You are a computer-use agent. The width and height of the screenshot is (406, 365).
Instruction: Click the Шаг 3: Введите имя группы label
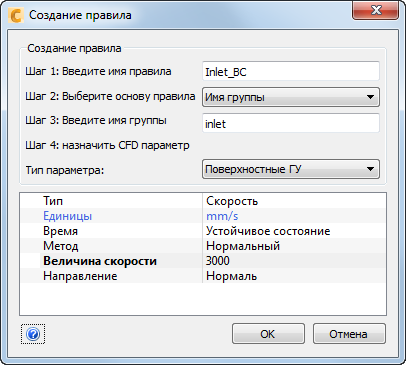coord(96,120)
